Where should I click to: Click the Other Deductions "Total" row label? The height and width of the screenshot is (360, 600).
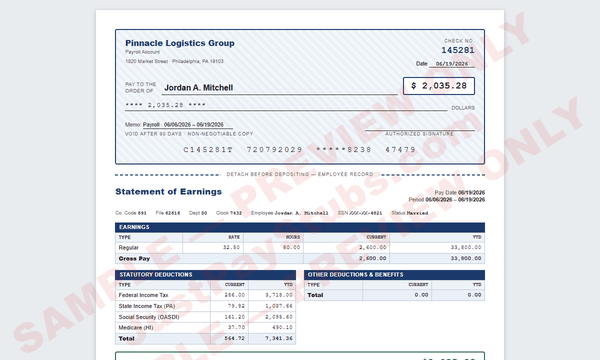(x=315, y=295)
